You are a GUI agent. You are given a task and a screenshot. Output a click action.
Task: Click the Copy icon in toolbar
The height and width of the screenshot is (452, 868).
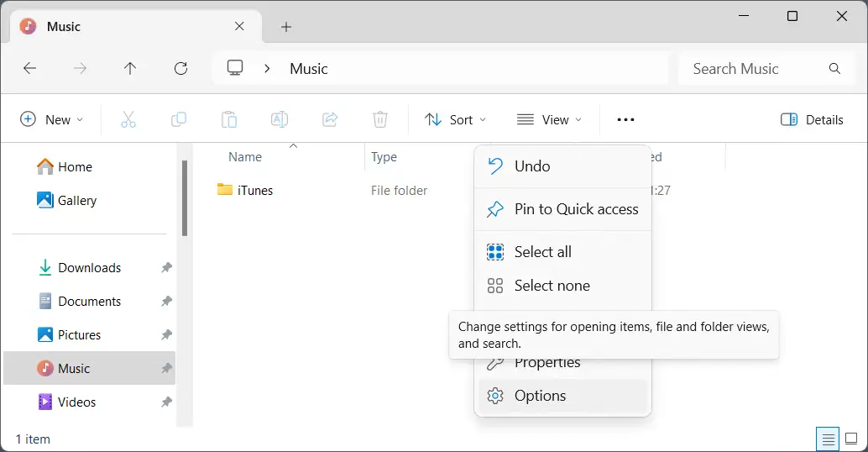[179, 119]
